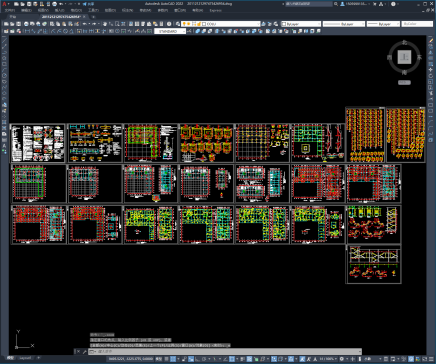Open the 编辑(E) Edit menu
Viewport: 436px width, 364px height.
point(26,10)
